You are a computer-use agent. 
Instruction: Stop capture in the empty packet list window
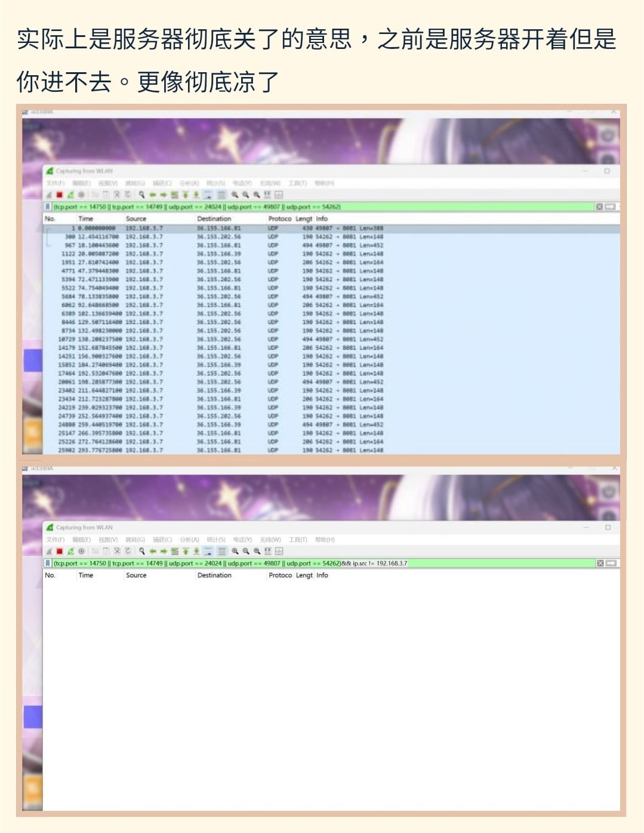pos(60,551)
